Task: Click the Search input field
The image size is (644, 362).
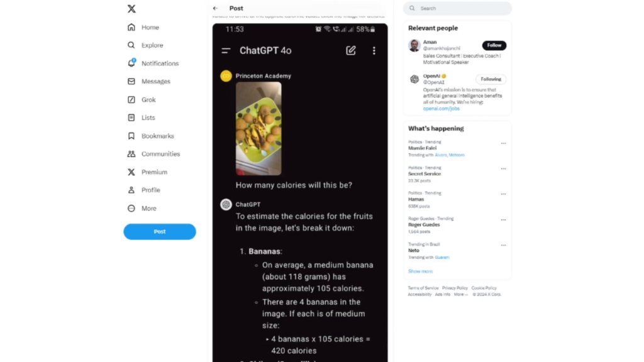Action: pos(457,8)
